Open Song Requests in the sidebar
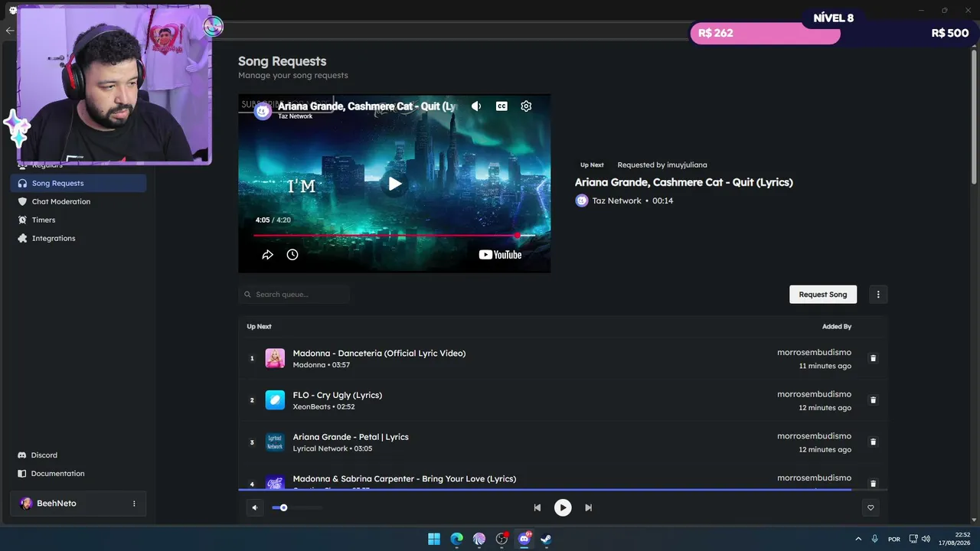This screenshot has height=551, width=980. tap(78, 183)
